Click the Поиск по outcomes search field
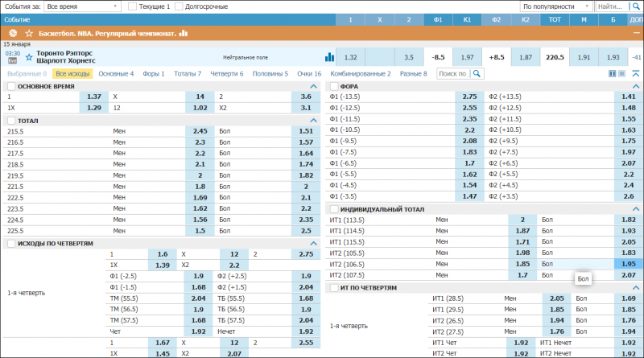 click(x=453, y=73)
